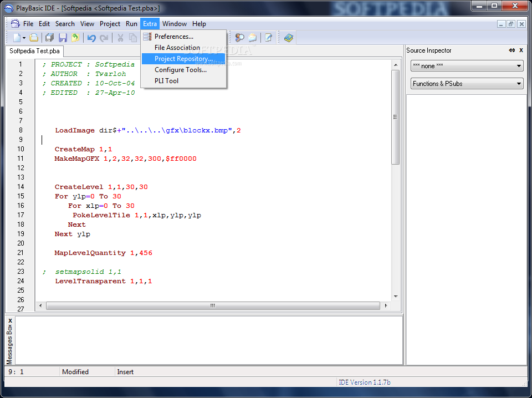Click the New file toolbar icon

tap(17, 38)
